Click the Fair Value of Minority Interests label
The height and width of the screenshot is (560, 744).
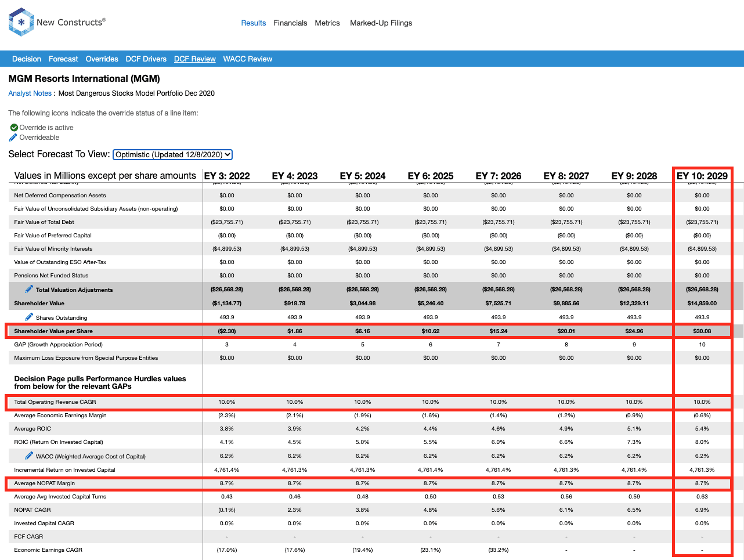click(x=53, y=249)
